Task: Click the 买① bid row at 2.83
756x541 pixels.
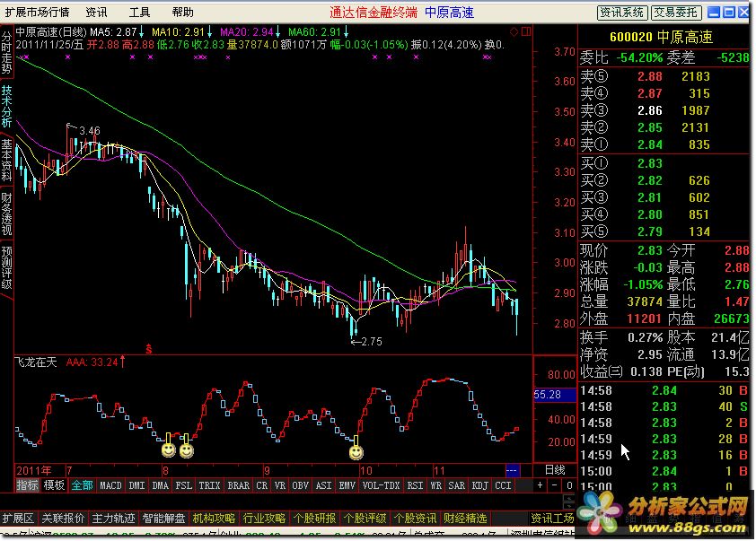Action: [664, 164]
